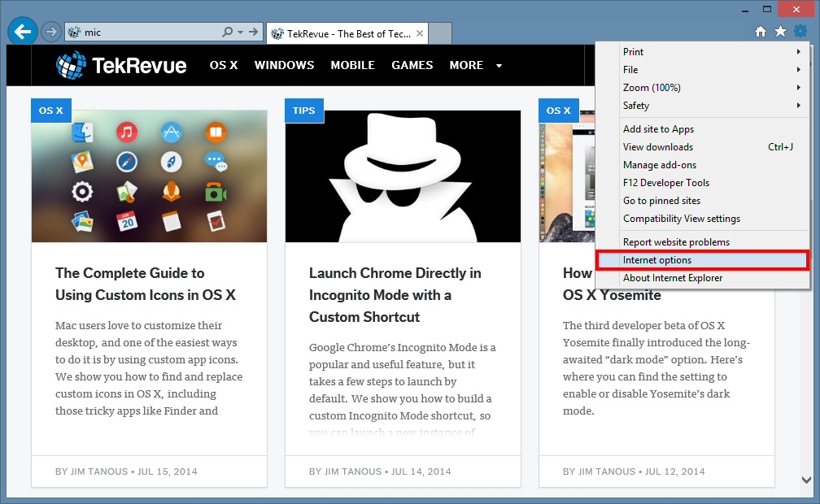The height and width of the screenshot is (504, 820).
Task: Click the TekRevue wordmark text
Action: [x=139, y=65]
